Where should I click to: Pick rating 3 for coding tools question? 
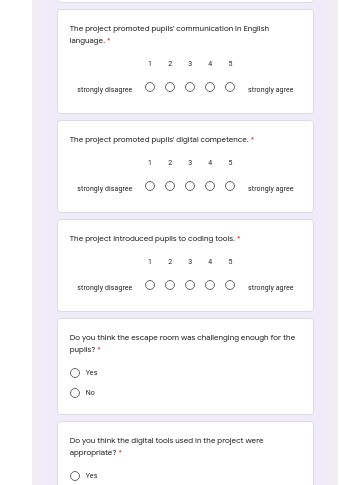pos(190,285)
